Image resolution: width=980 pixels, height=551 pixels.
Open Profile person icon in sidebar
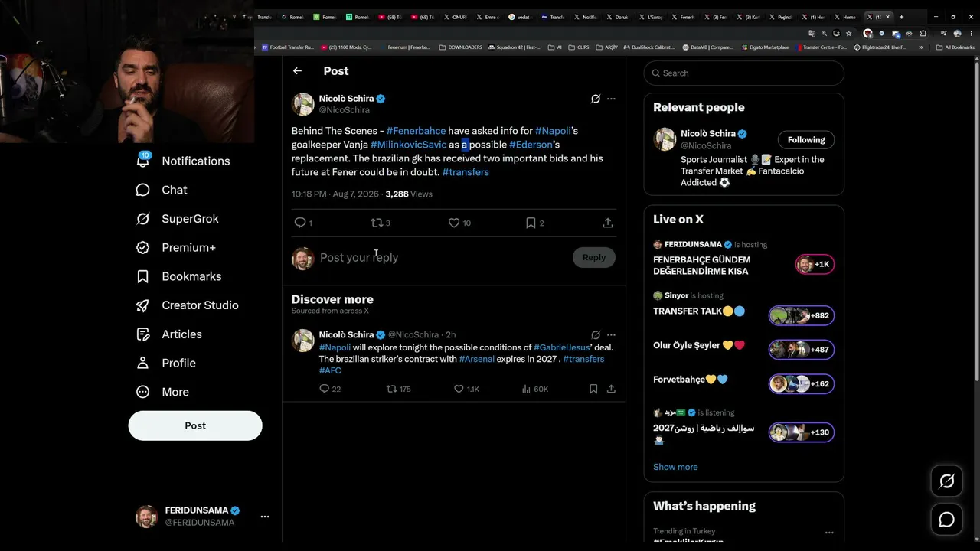tap(143, 363)
